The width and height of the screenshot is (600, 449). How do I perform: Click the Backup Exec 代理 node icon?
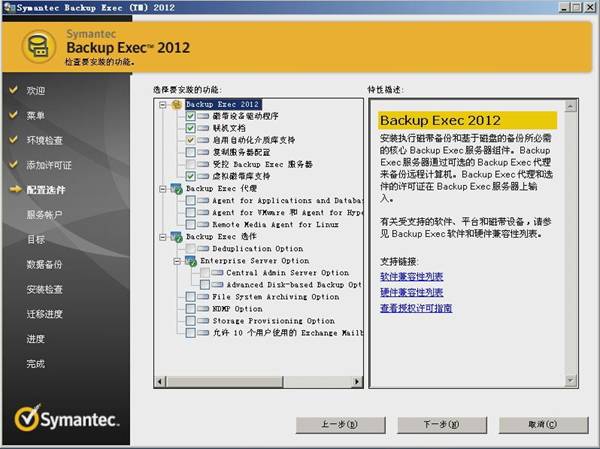point(177,188)
